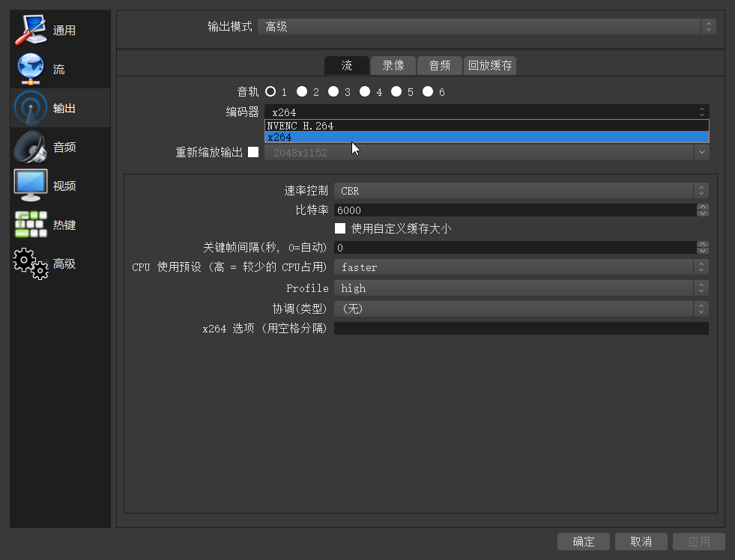Select audio track 6 radio button
The image size is (735, 560).
click(x=428, y=91)
